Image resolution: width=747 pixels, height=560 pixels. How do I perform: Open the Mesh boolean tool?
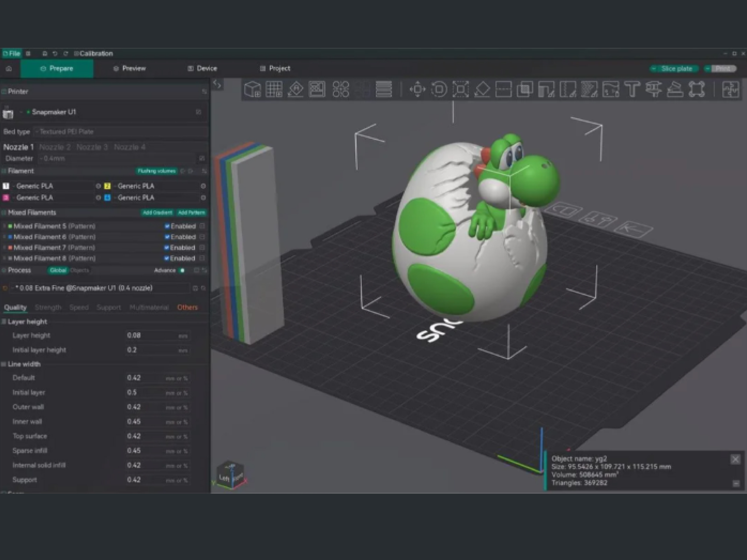(x=525, y=89)
